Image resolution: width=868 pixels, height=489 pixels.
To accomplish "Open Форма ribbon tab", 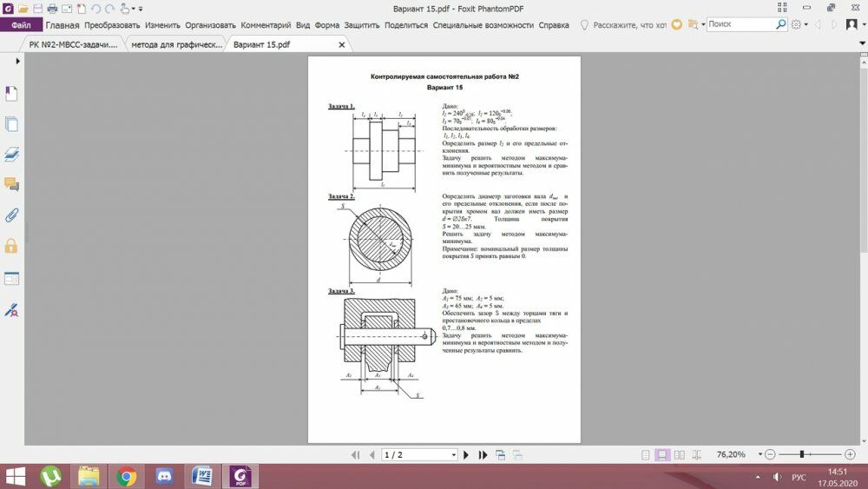I will pyautogui.click(x=326, y=25).
